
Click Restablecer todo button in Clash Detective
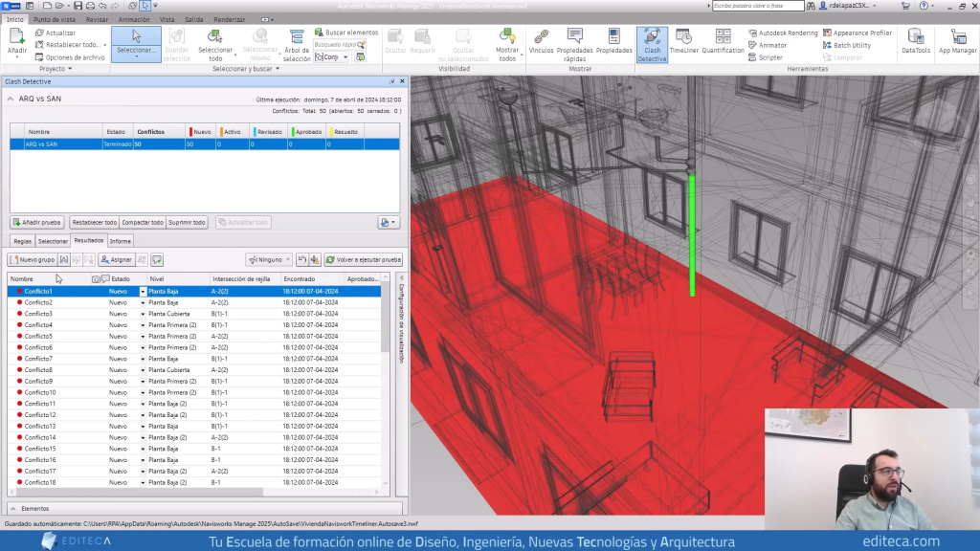95,222
